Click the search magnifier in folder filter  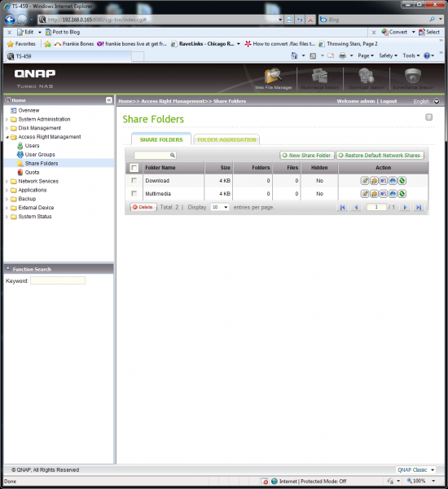(x=173, y=155)
